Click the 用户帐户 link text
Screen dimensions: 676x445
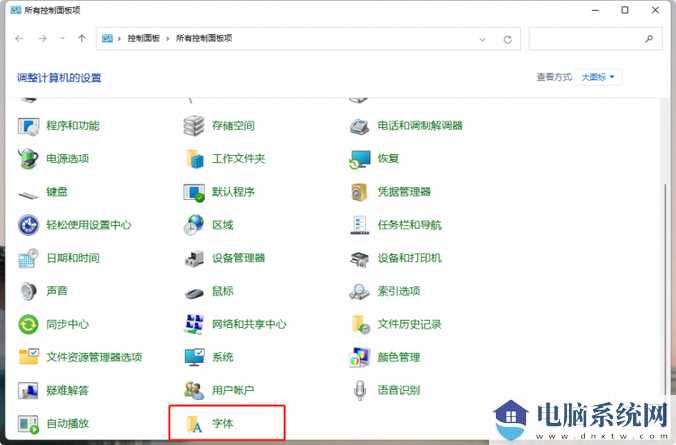pyautogui.click(x=233, y=390)
